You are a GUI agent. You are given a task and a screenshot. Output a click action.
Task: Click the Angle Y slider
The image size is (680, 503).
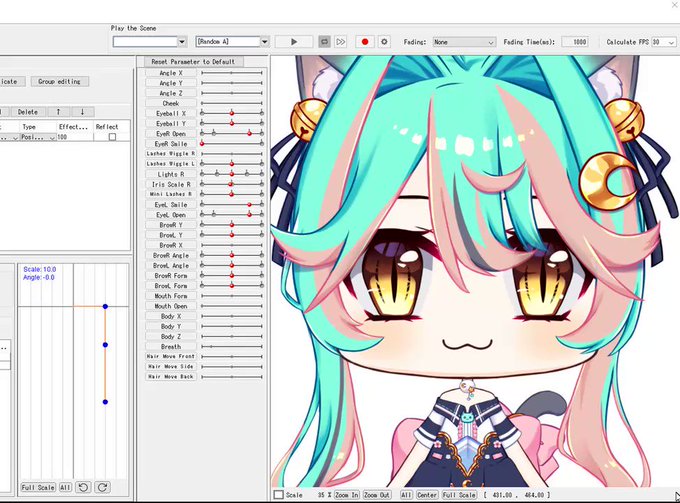click(x=232, y=83)
